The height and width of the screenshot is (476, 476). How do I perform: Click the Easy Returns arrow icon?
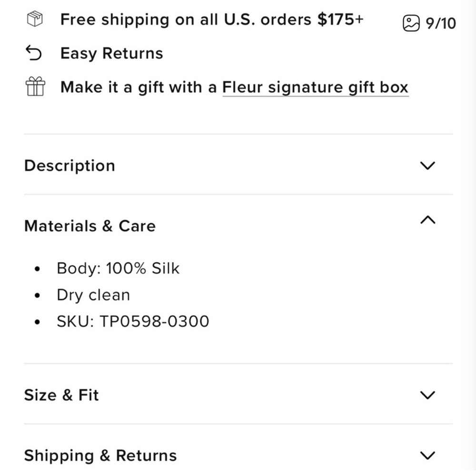(x=34, y=53)
